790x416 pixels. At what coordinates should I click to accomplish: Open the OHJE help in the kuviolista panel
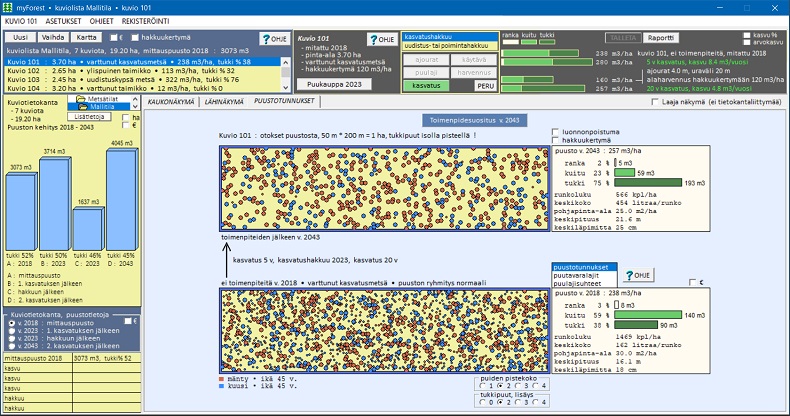click(272, 39)
